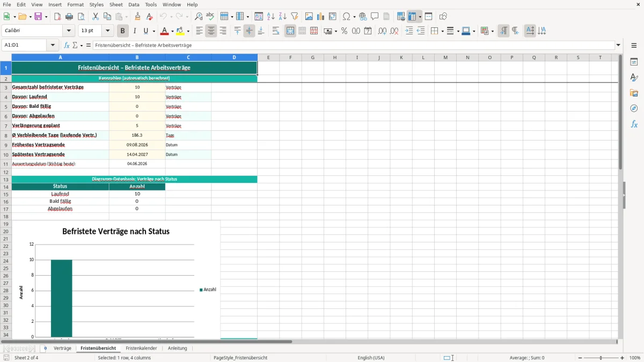The height and width of the screenshot is (362, 644).
Task: Click Split Window icon
Action: 428,17
